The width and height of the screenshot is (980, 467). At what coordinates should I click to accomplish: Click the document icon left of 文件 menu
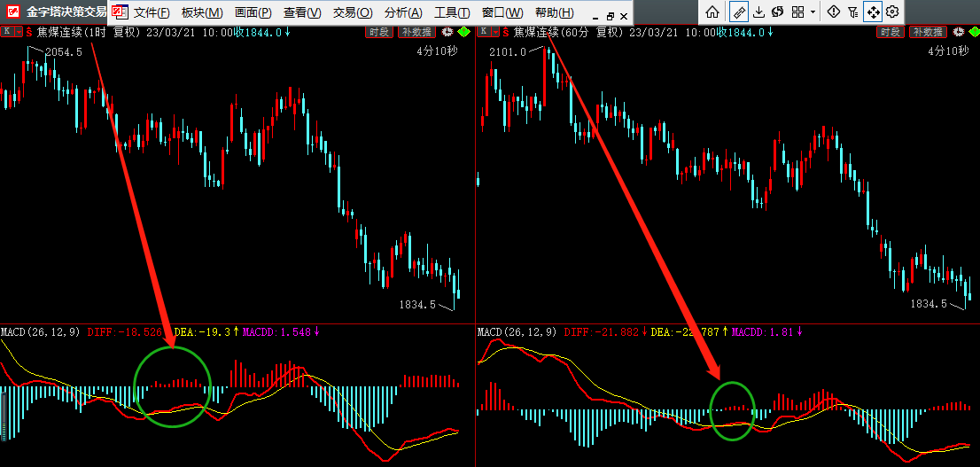coord(120,12)
